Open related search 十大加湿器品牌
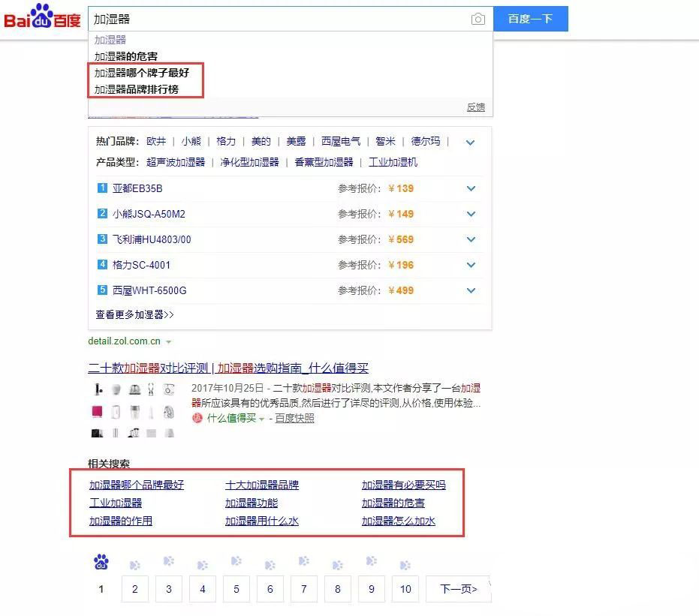The image size is (699, 616). click(x=262, y=485)
